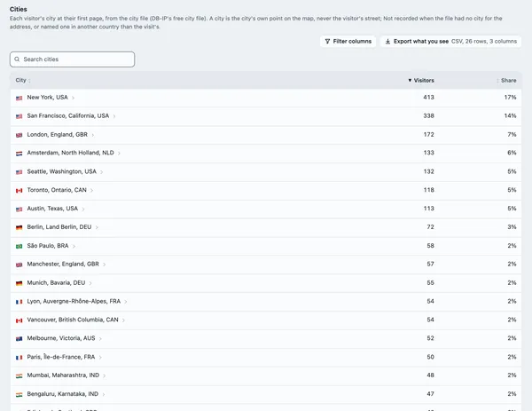Image resolution: width=532 pixels, height=411 pixels.
Task: Open the New York, USA city link
Action: [48, 97]
